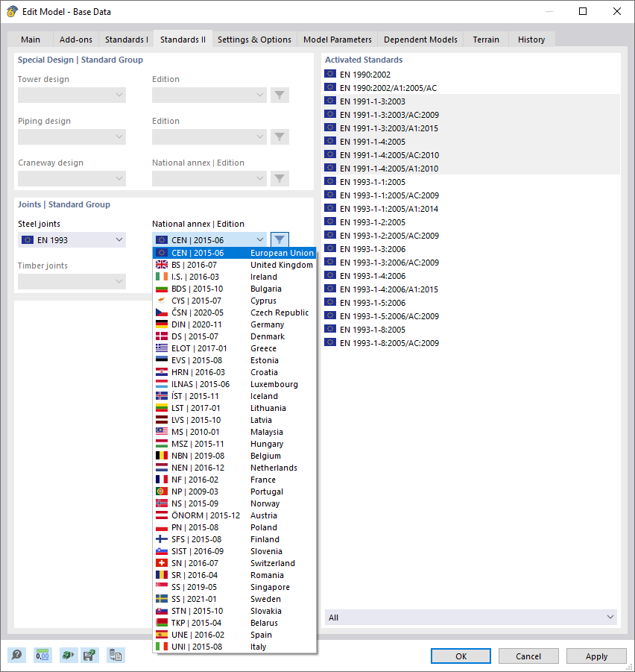
Task: Click the copy data icon in bottom toolbar
Action: (116, 656)
